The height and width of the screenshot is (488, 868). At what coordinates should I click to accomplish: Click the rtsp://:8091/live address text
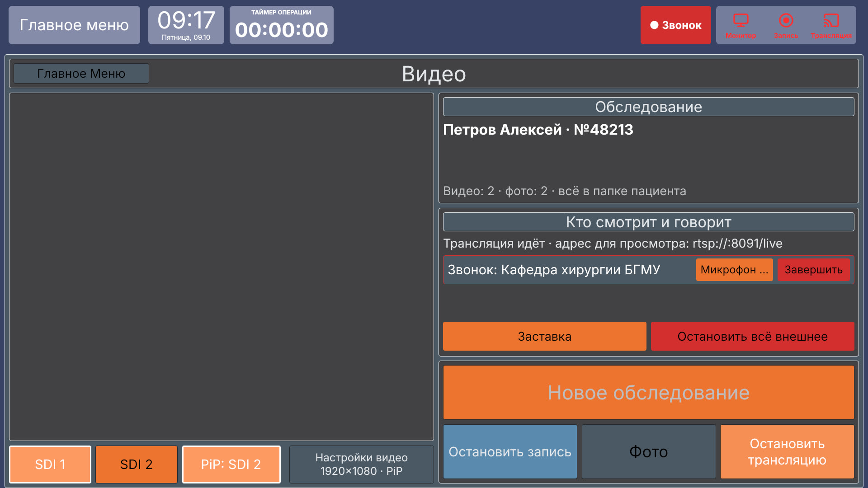pos(737,244)
